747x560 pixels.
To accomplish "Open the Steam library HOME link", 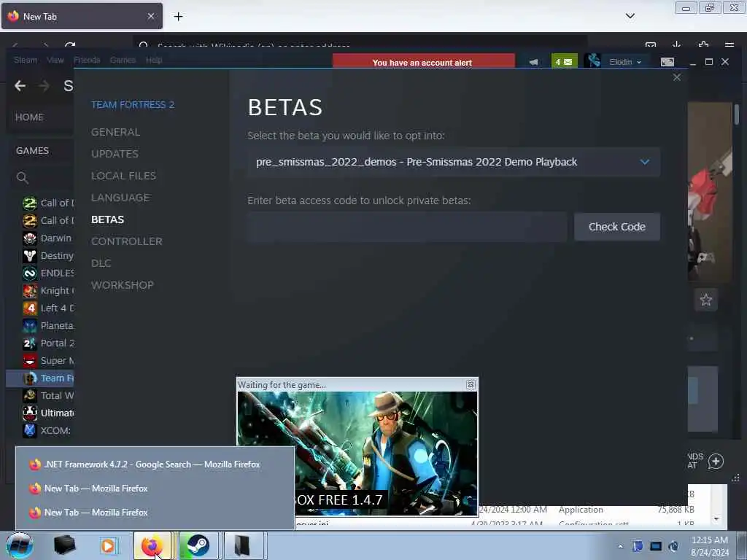I will point(29,117).
